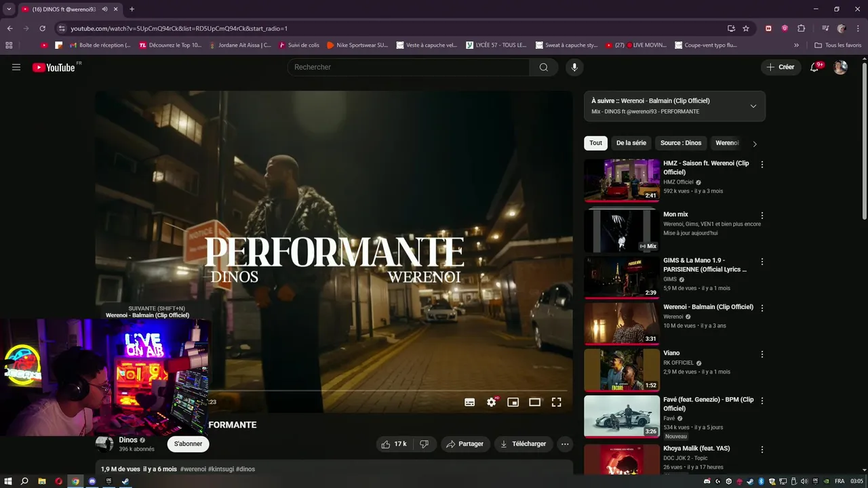Click the Télécharger button
This screenshot has height=488, width=868.
pos(523,444)
